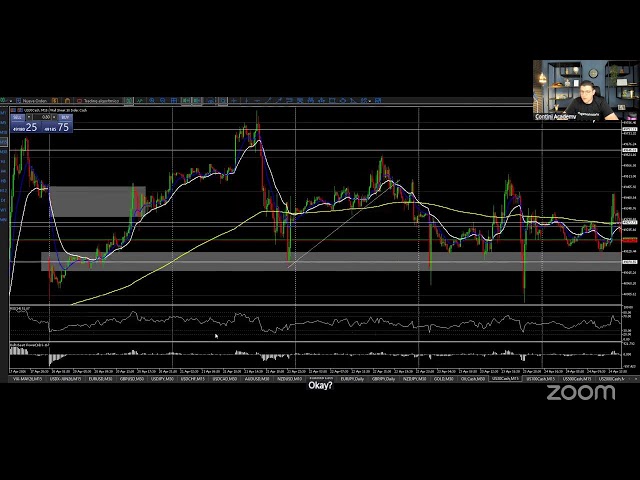
Task: Switch to the GOLD,M30 chart tab
Action: 444,379
